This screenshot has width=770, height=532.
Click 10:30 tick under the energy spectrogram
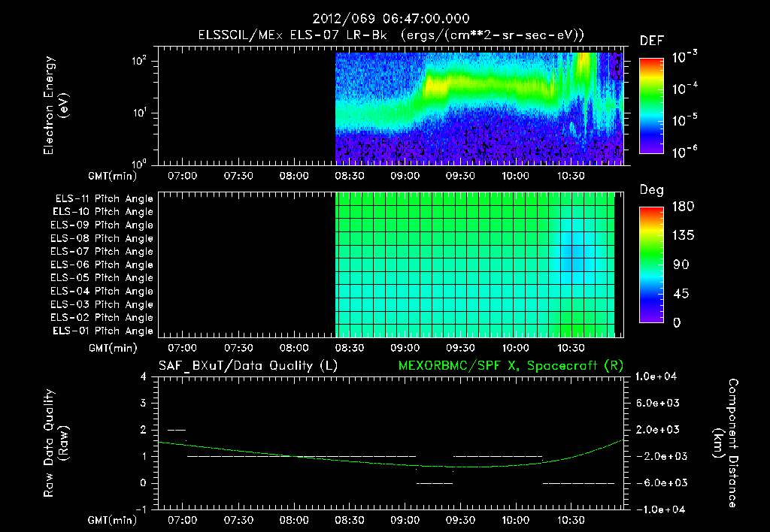coord(571,176)
